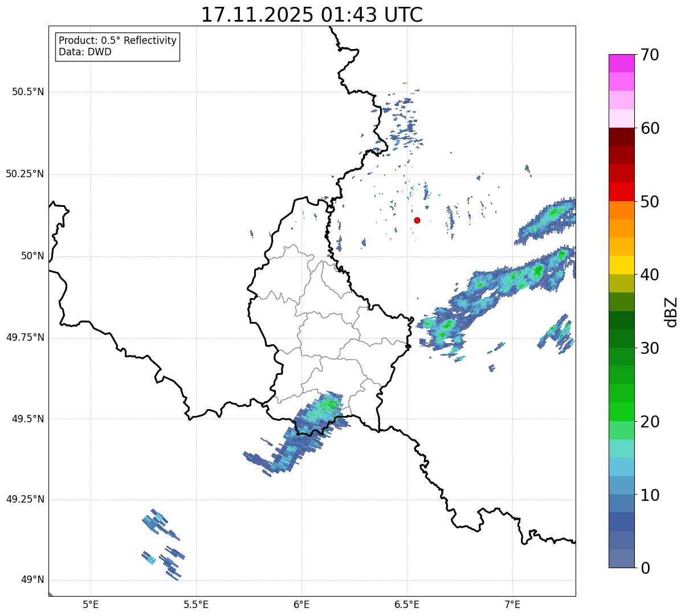Click the 'Product: 0.5° Reflectivity' label
This screenshot has height=616, width=685.
[x=117, y=41]
